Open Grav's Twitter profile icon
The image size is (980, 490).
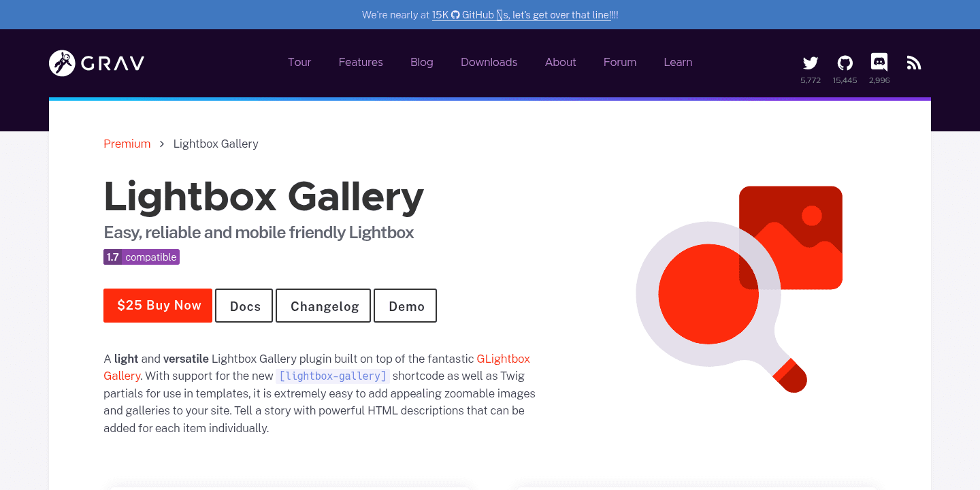click(x=810, y=62)
